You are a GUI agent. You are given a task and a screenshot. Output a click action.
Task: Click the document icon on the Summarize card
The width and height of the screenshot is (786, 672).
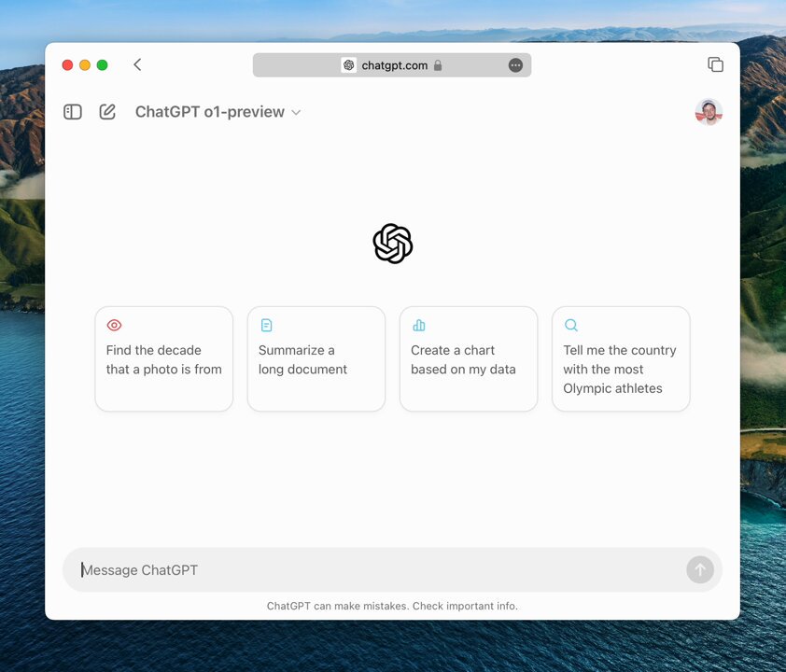pyautogui.click(x=267, y=325)
